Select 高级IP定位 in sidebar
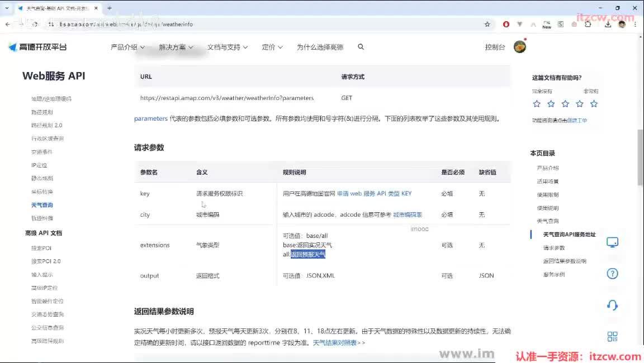Viewport: 644px width, 363px height. (44, 288)
